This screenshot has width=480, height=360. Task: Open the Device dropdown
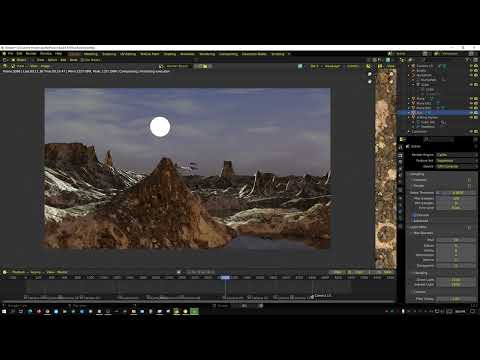pos(457,166)
